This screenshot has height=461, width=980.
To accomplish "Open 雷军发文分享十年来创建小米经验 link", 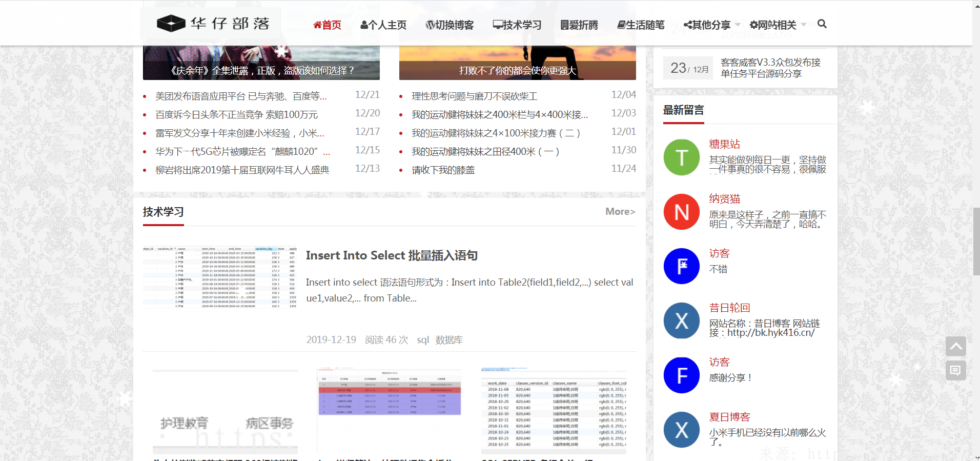I will [x=240, y=133].
